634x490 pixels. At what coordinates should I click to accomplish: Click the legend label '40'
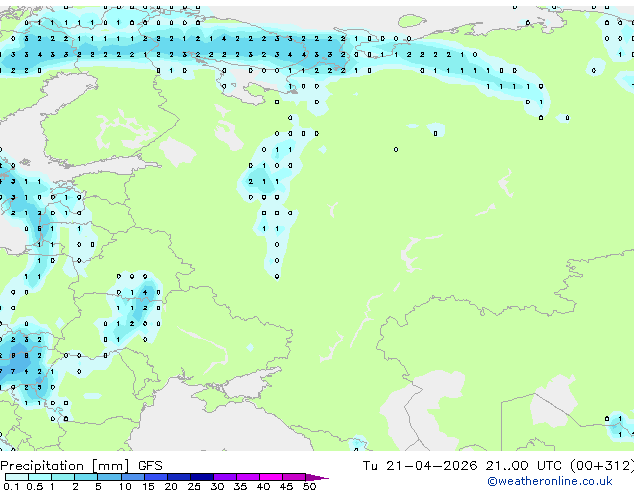[x=263, y=486]
